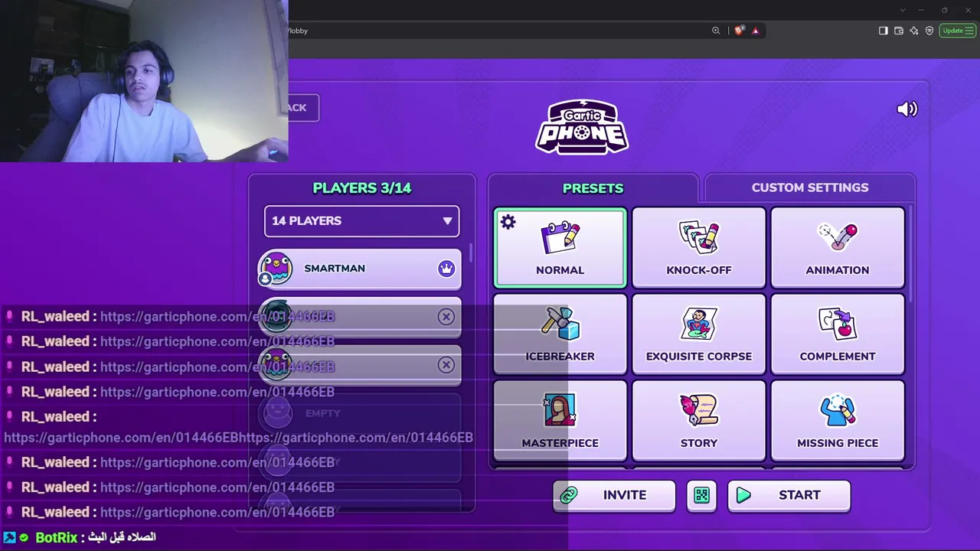Click the presets grid scrollbar
This screenshot has height=551, width=980.
click(911, 253)
